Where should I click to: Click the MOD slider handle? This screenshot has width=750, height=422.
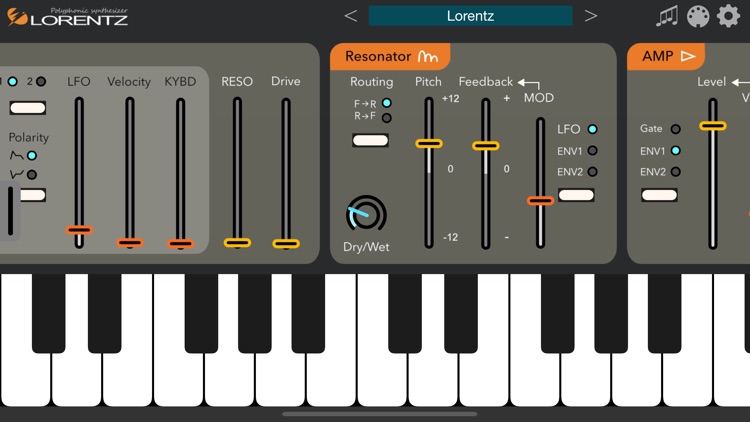540,201
